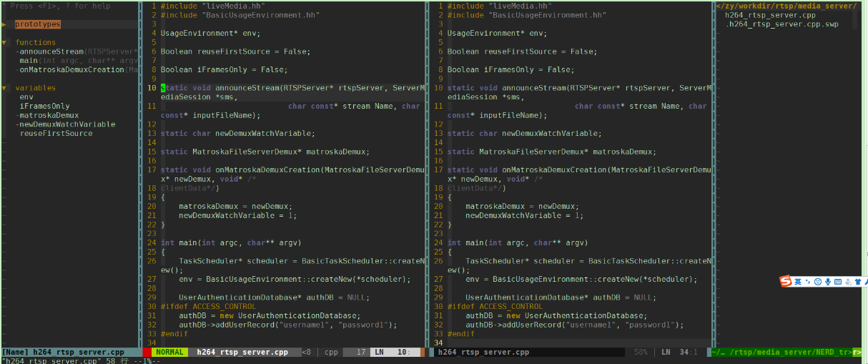
Task: Select the env variable in Tagbar
Action: pyautogui.click(x=26, y=97)
